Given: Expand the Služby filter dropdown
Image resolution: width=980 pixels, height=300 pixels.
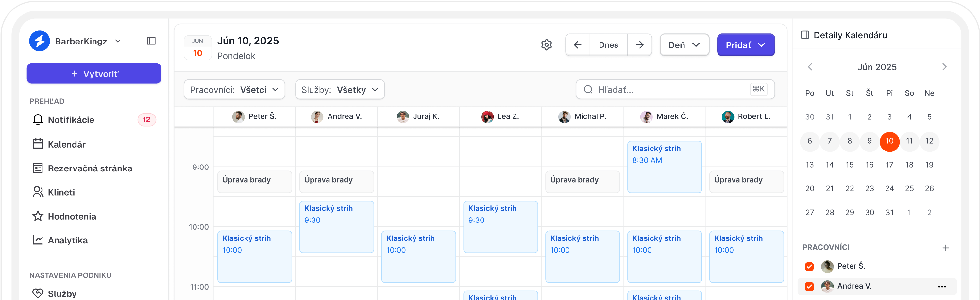Looking at the screenshot, I should [x=340, y=90].
